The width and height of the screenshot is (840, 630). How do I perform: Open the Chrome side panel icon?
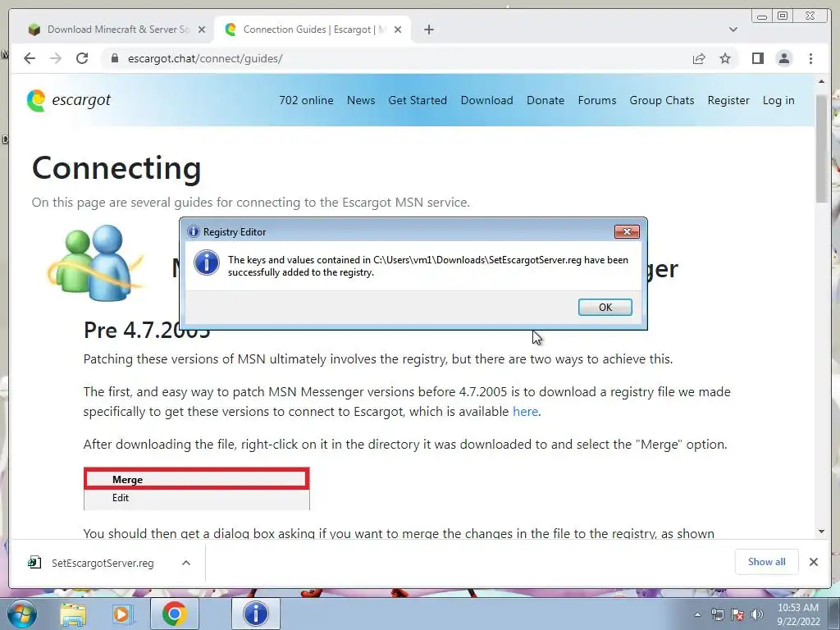[757, 58]
